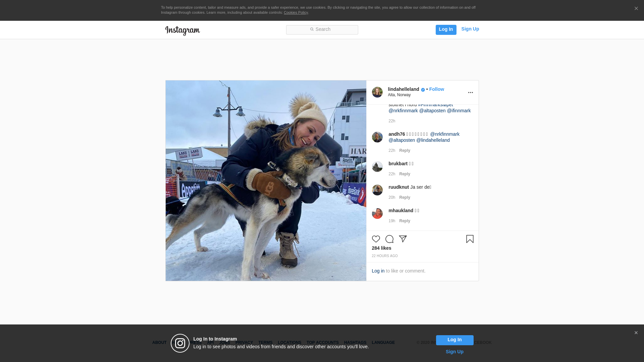Reply to ruudknut comment
The width and height of the screenshot is (644, 362).
[x=405, y=197]
